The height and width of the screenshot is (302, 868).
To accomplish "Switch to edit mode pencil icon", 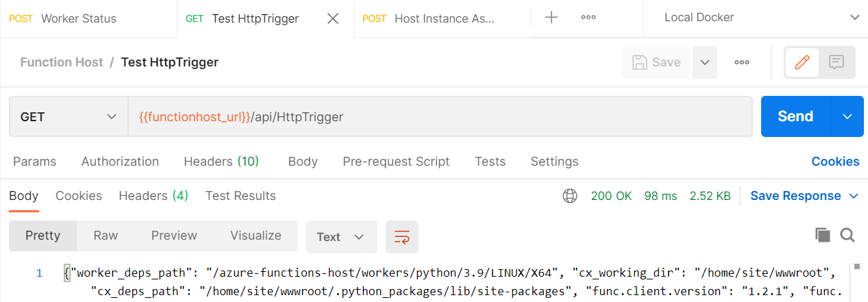I will click(802, 62).
